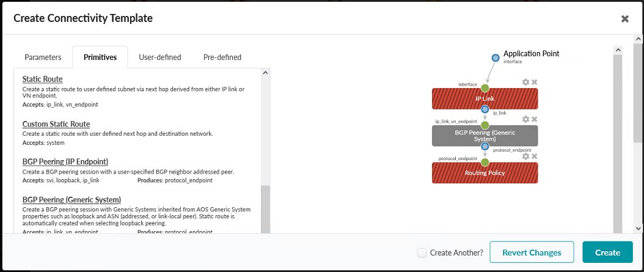
Task: Remove the IP Link primitive
Action: pyautogui.click(x=534, y=83)
